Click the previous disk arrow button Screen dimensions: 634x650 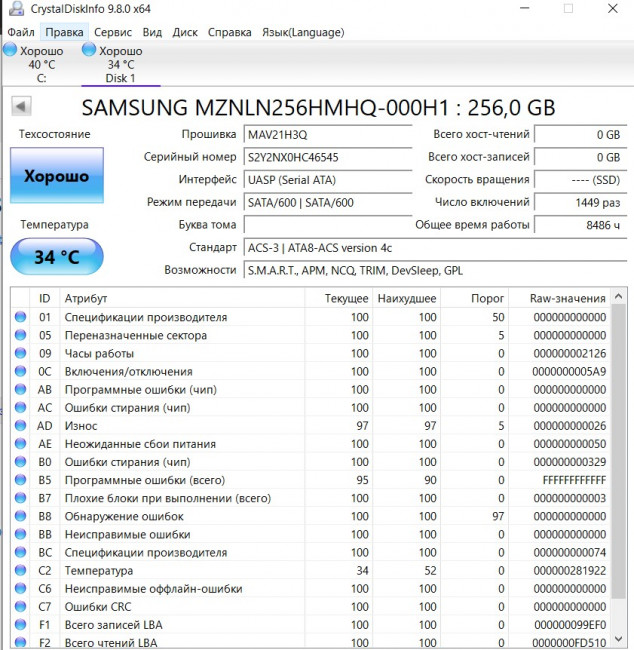click(21, 107)
